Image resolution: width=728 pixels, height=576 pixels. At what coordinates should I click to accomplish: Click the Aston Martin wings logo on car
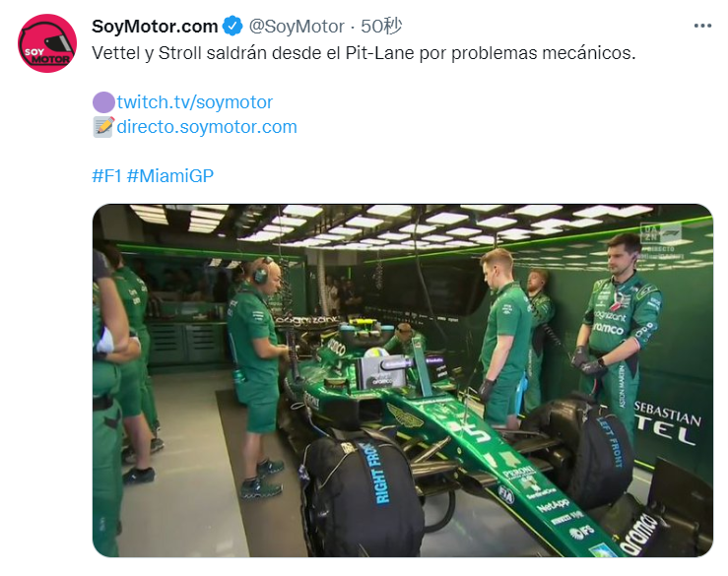coord(405,415)
